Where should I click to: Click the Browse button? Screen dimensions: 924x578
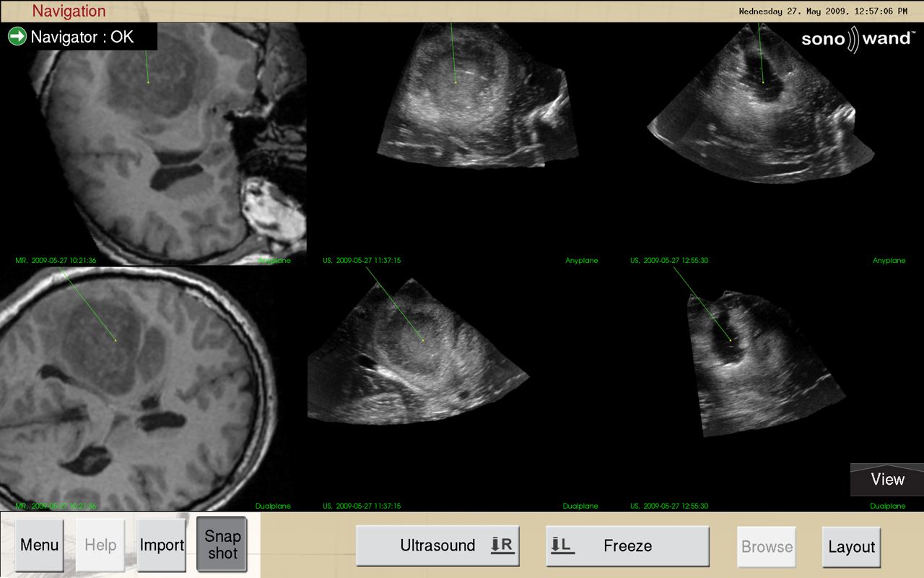(767, 547)
